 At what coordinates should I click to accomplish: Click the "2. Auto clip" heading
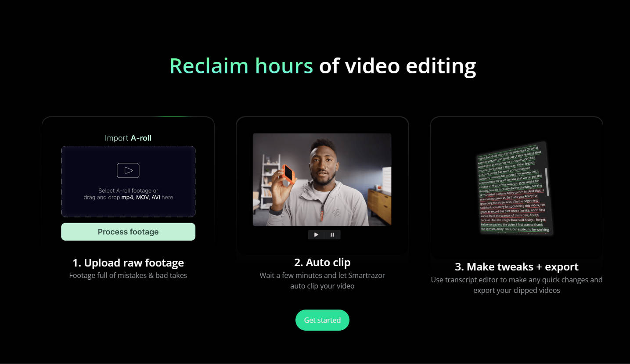click(322, 263)
